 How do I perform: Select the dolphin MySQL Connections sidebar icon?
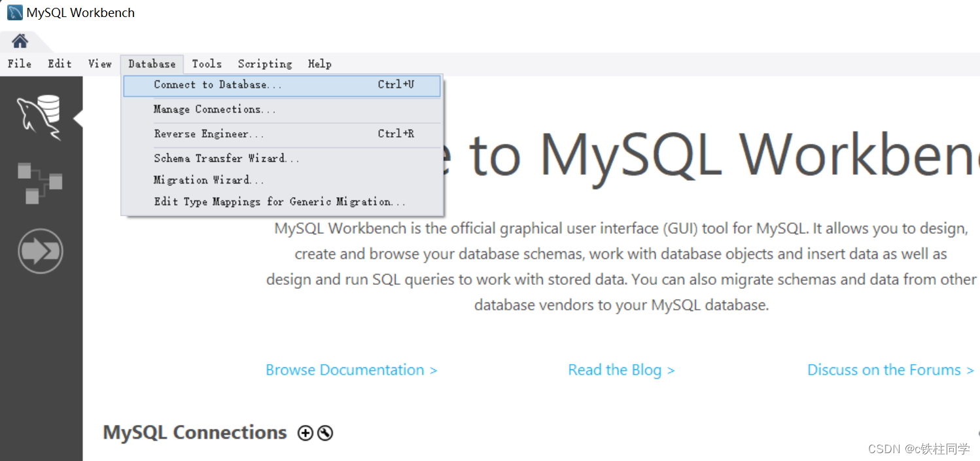pyautogui.click(x=39, y=117)
